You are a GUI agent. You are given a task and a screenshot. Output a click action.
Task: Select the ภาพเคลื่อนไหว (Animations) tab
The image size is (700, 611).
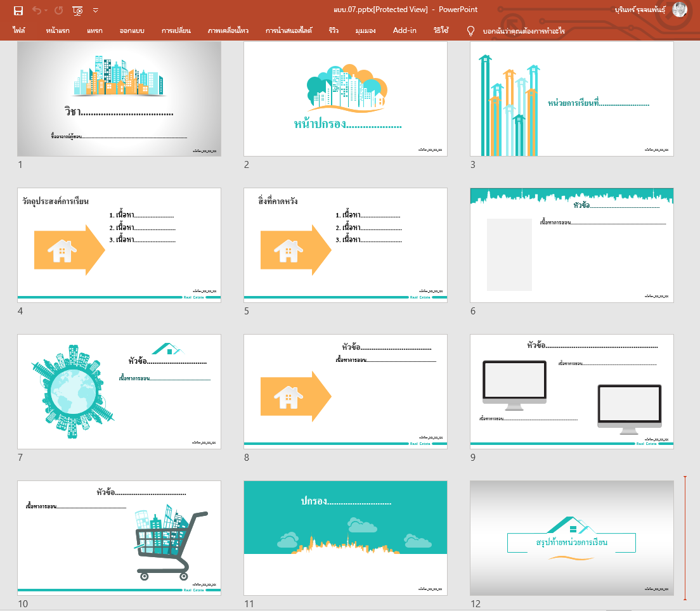point(228,30)
